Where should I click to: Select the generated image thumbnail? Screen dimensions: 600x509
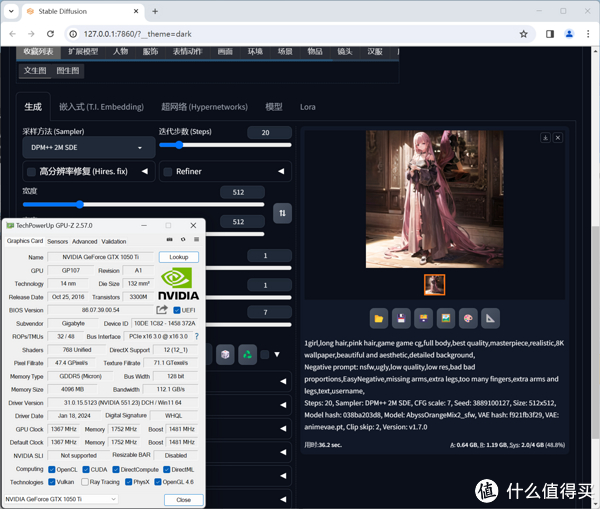pos(435,285)
